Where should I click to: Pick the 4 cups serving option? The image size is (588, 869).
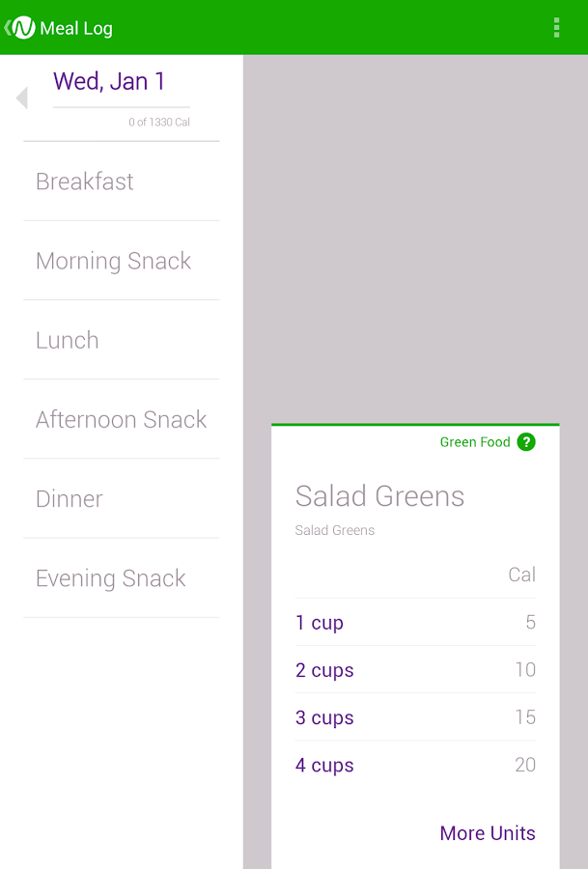tap(324, 765)
